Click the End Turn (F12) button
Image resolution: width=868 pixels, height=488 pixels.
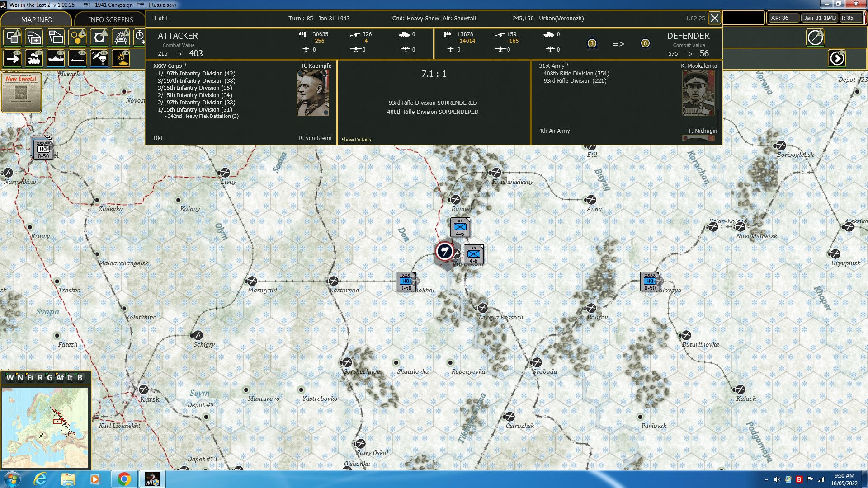click(837, 59)
